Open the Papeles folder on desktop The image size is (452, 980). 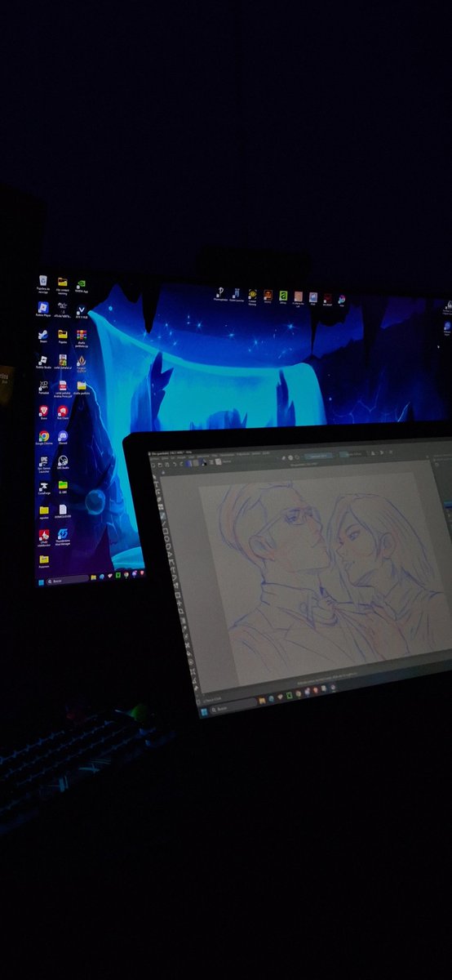point(63,335)
